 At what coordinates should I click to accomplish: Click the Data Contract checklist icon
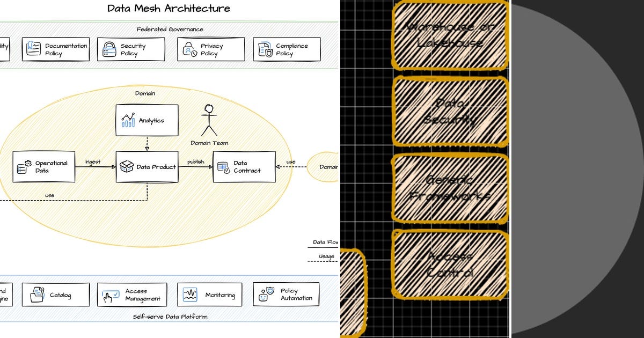(x=224, y=167)
